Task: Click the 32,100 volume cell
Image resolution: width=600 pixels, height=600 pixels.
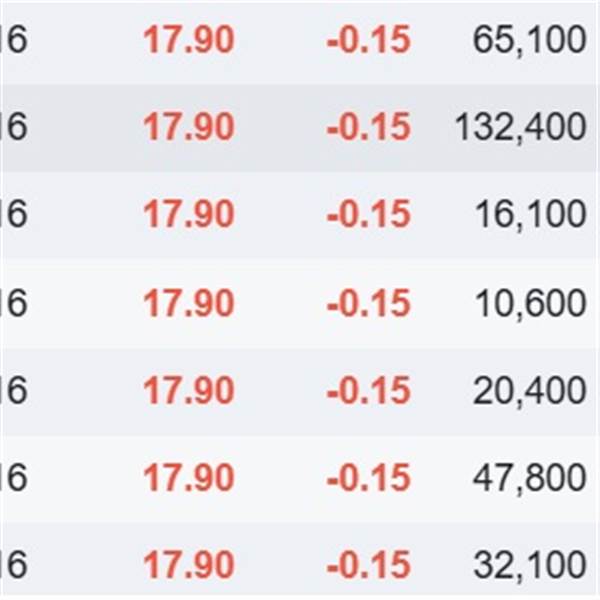Action: click(x=529, y=566)
